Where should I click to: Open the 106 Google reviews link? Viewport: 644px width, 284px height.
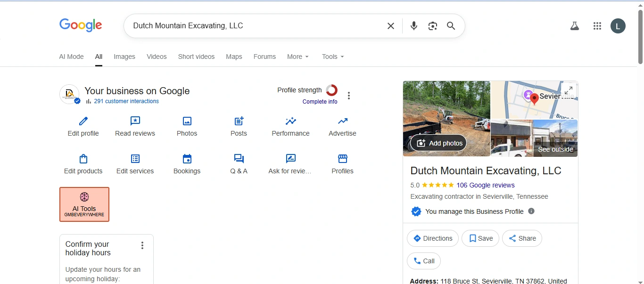[x=486, y=185]
